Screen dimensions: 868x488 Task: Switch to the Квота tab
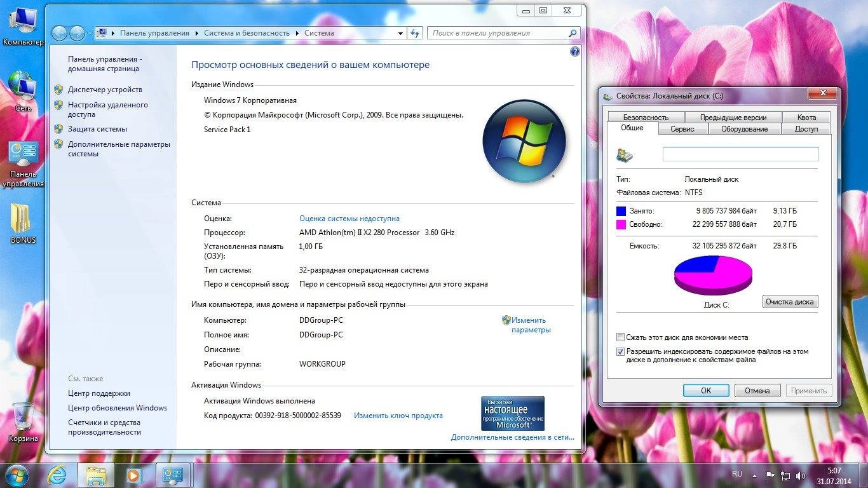click(x=806, y=118)
